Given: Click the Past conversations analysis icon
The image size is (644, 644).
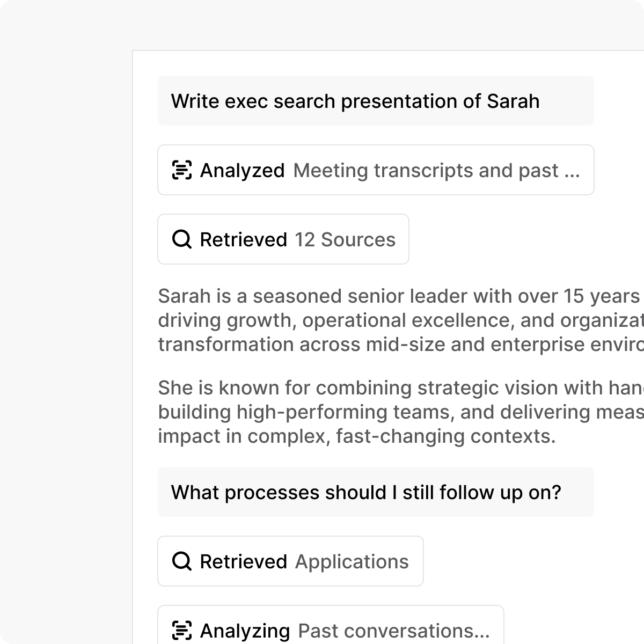Looking at the screenshot, I should [x=182, y=631].
